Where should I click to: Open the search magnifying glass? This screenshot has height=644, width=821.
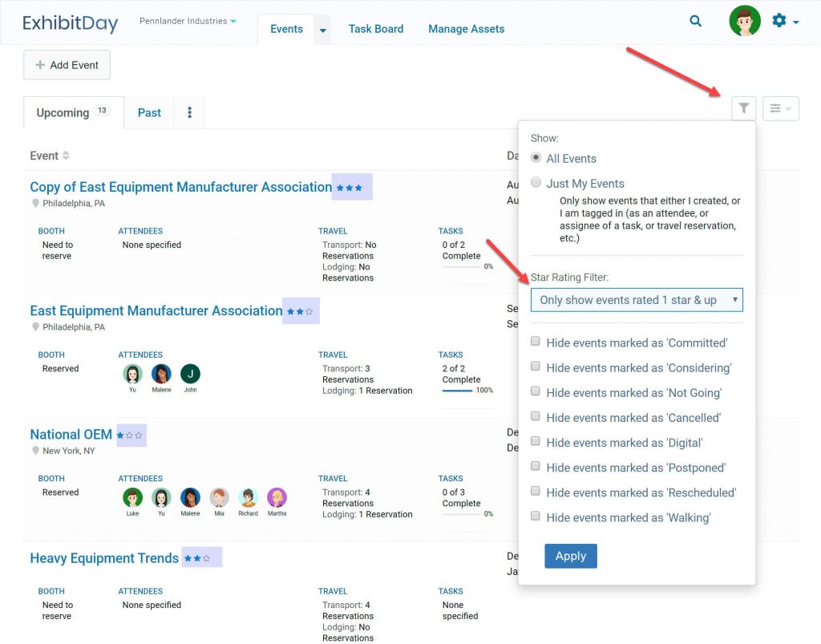[695, 21]
